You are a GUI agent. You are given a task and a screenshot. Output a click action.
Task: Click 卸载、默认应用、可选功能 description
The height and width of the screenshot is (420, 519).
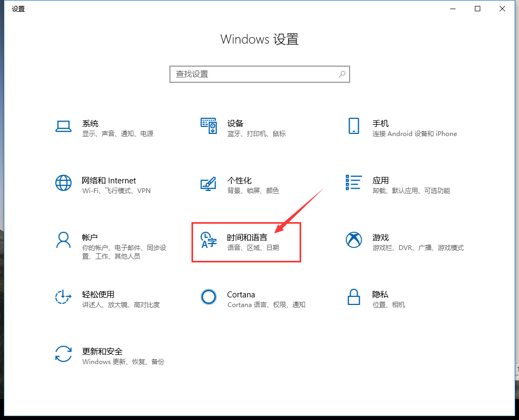pos(411,190)
